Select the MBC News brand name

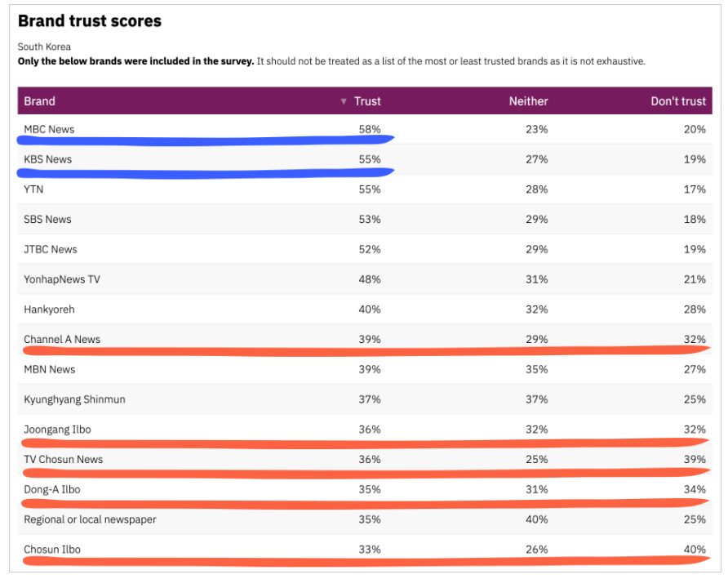click(x=49, y=129)
